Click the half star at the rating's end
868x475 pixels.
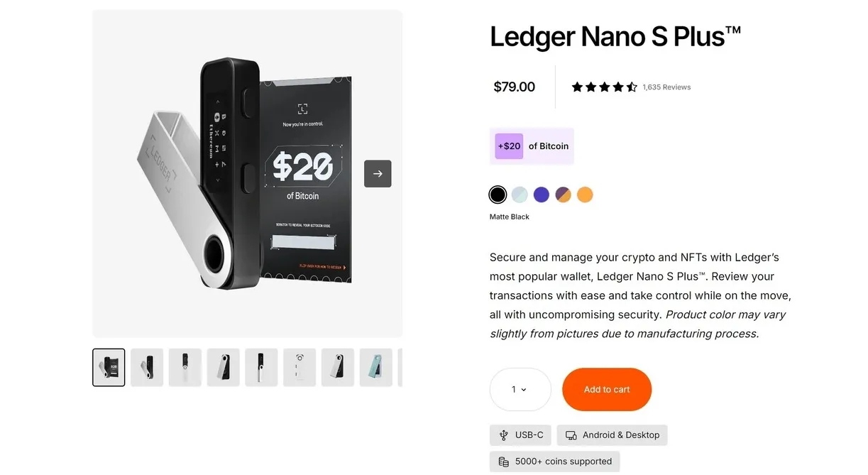pos(632,87)
